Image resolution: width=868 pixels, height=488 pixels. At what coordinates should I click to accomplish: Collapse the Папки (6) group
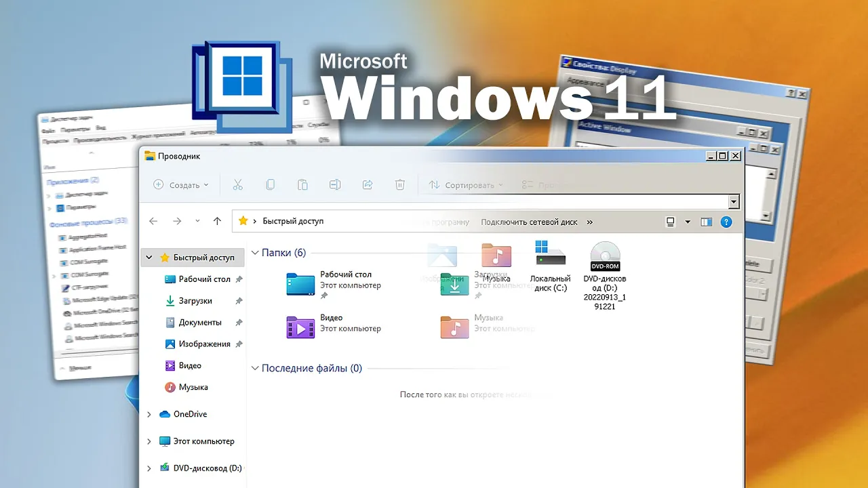click(x=255, y=253)
